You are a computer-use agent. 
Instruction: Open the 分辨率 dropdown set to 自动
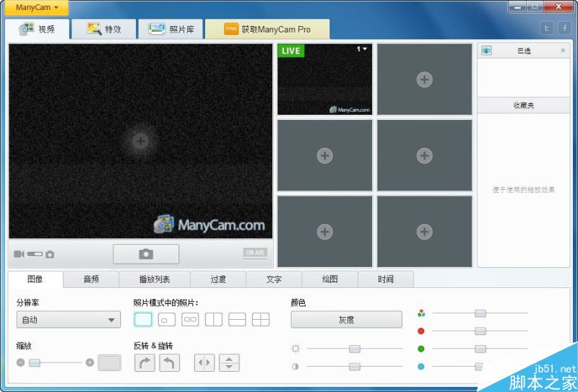pos(69,319)
